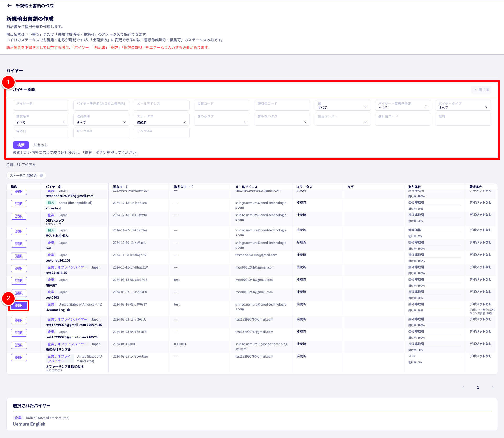Click the バイヤー名 input field

pyautogui.click(x=41, y=105)
